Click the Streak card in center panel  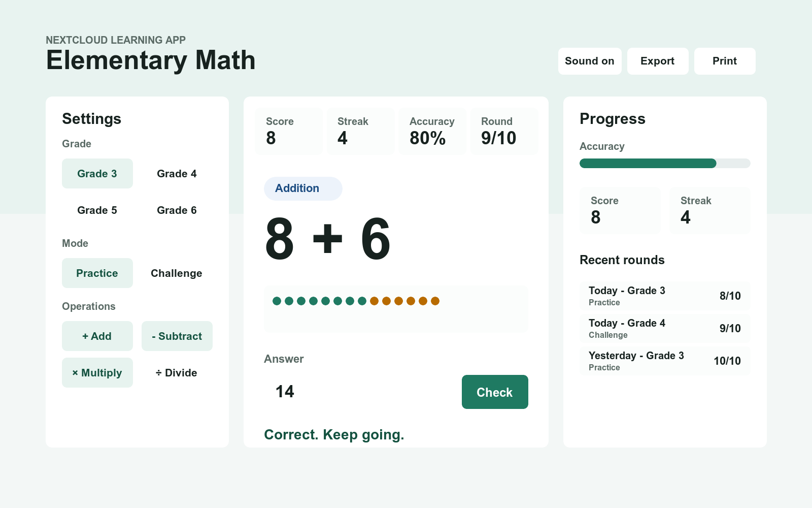(x=360, y=131)
